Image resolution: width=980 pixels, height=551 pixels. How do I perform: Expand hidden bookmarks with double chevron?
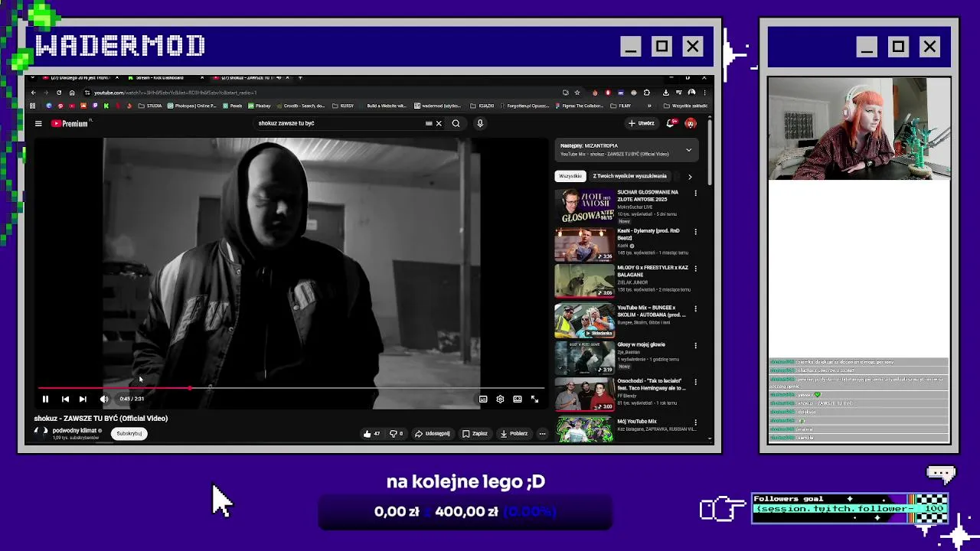tap(649, 106)
